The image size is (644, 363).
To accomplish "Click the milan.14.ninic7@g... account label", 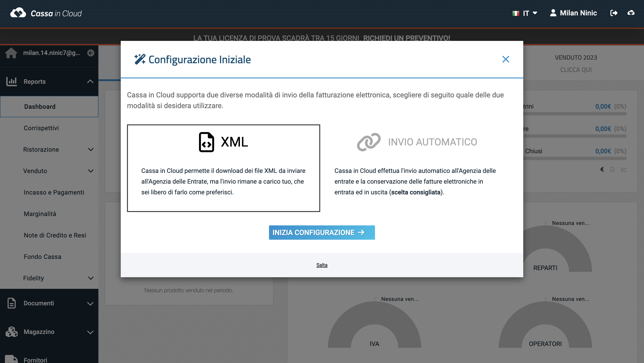I will (51, 53).
